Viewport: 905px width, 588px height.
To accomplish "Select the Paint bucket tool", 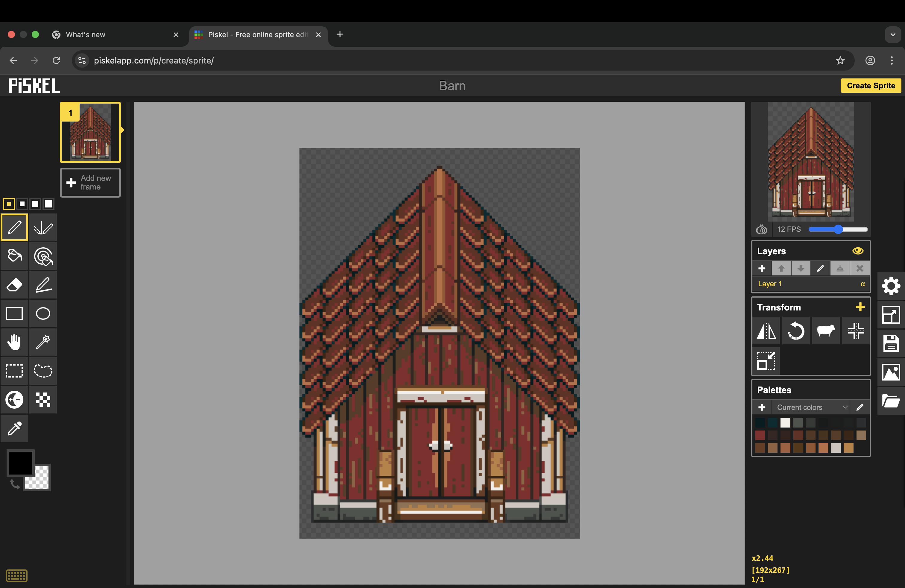I will (x=14, y=256).
